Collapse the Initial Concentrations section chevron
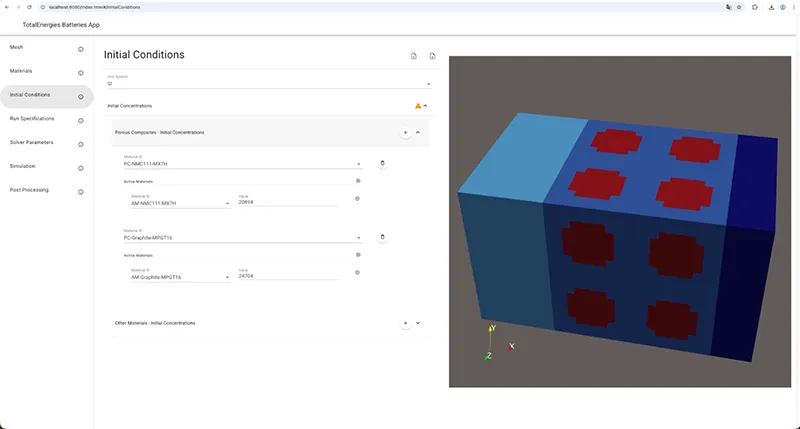This screenshot has width=800, height=429. (x=426, y=106)
